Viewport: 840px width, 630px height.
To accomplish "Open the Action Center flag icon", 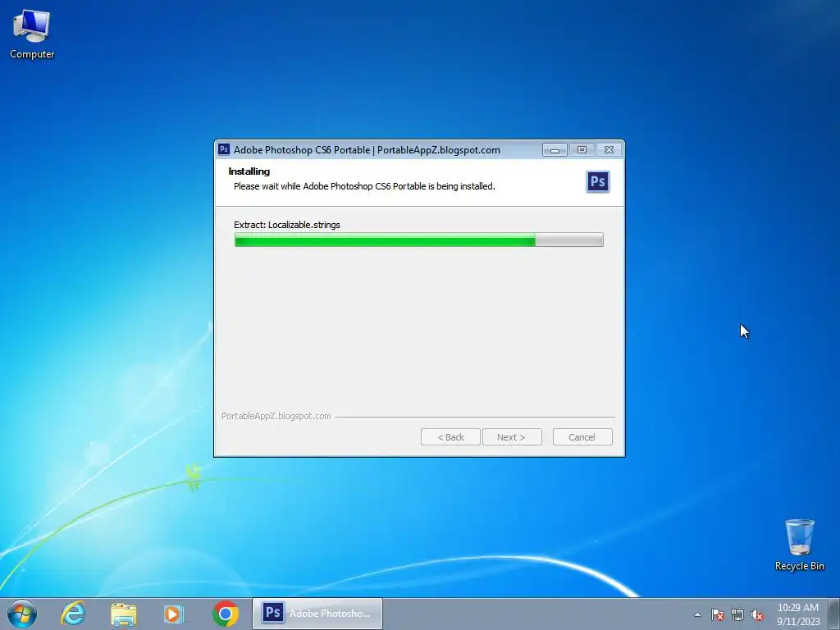I will click(717, 615).
